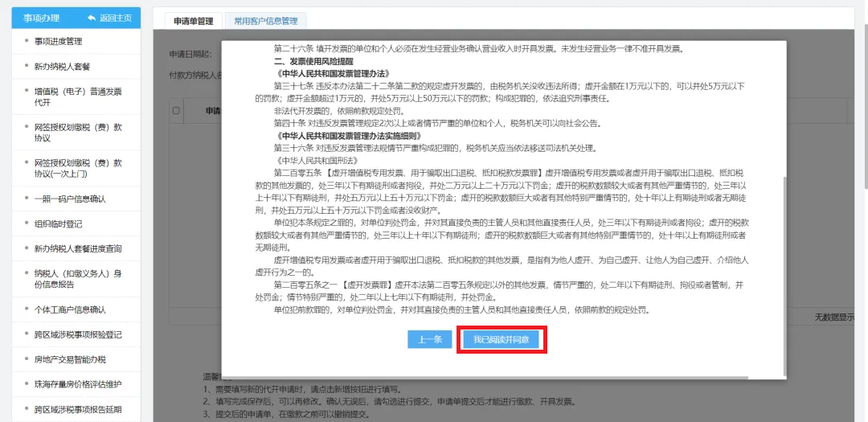Click the 返回主页 back arrow icon

pos(92,18)
